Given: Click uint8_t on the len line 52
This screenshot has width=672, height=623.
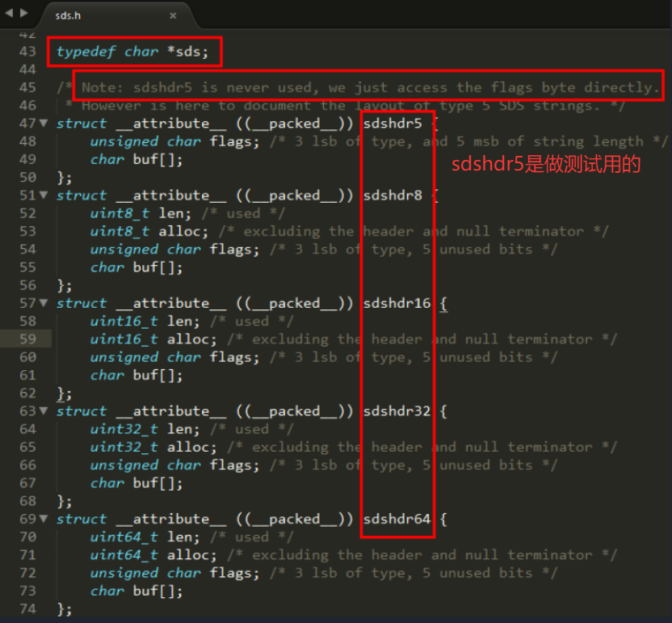Looking at the screenshot, I should pyautogui.click(x=120, y=213).
